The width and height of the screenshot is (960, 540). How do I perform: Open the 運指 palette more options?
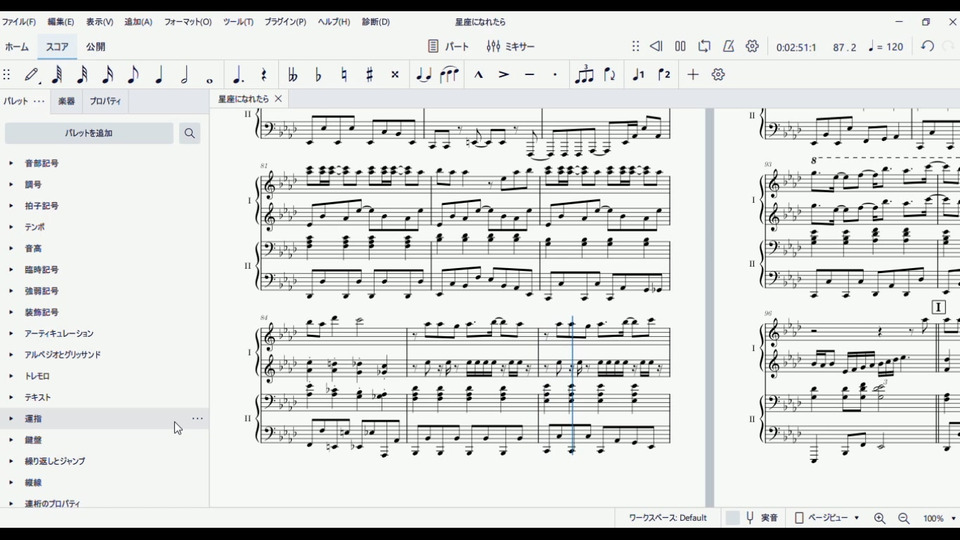(197, 419)
